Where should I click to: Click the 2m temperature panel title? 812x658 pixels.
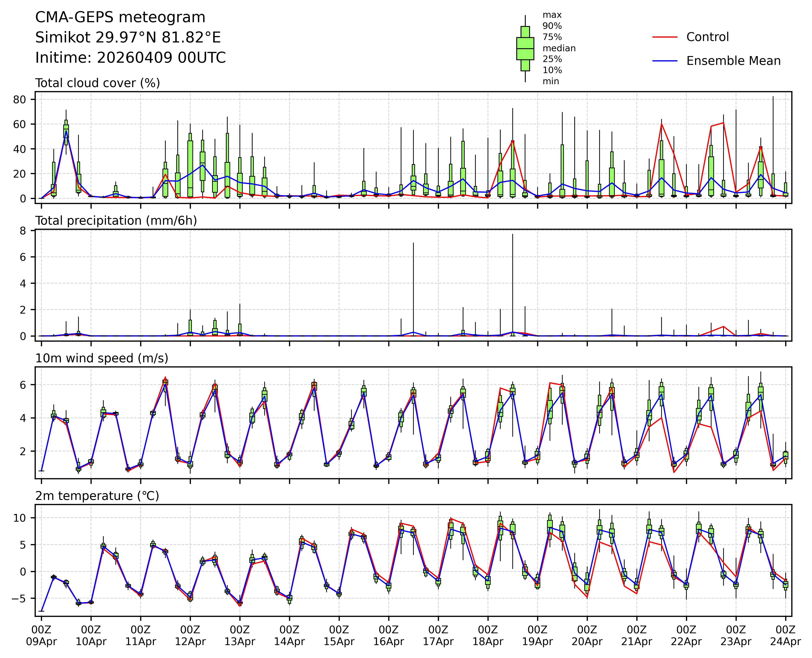coord(97,496)
